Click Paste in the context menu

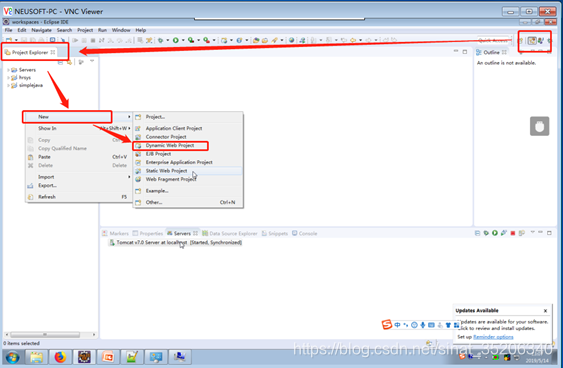(x=78, y=157)
